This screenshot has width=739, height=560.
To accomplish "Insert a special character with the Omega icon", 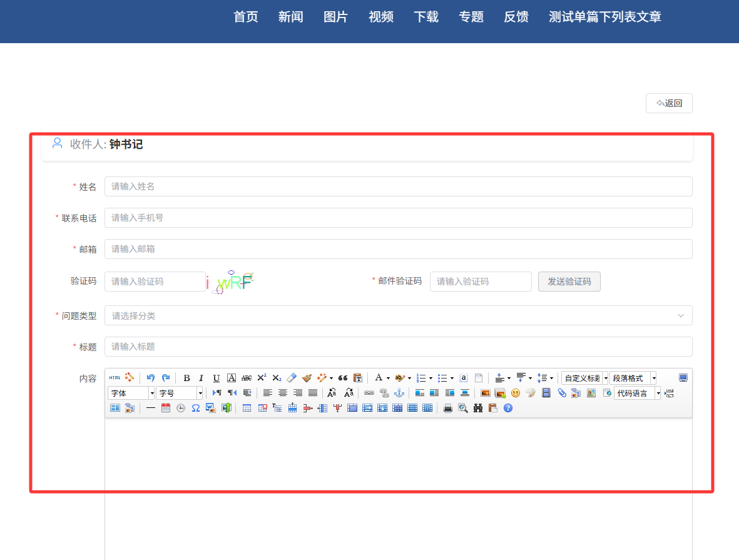I will pyautogui.click(x=196, y=408).
